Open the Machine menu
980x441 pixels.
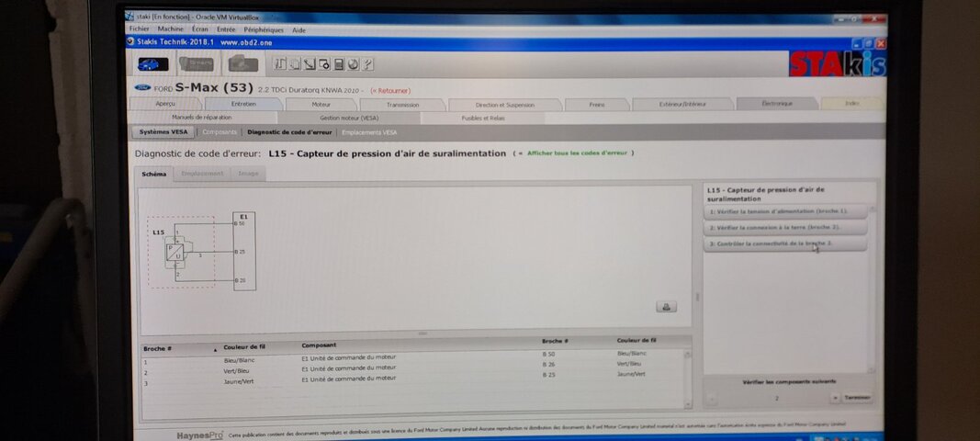170,29
